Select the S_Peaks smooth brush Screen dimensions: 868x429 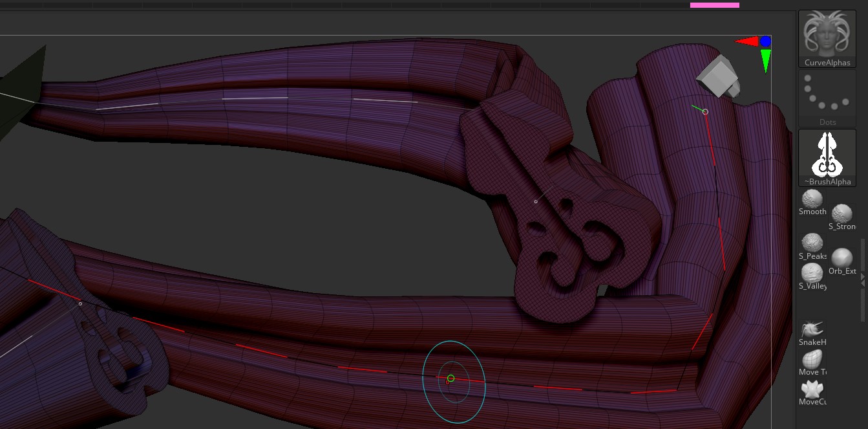click(x=812, y=247)
